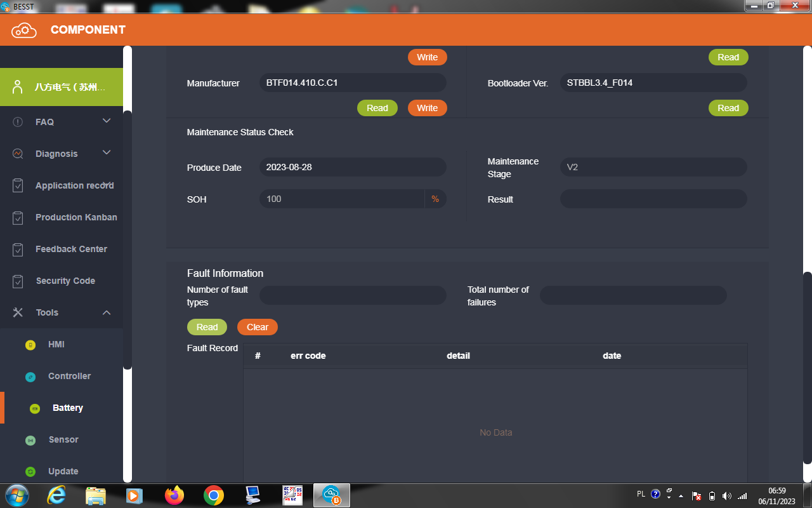
Task: Open the user account row 八方电气
Action: [x=62, y=87]
